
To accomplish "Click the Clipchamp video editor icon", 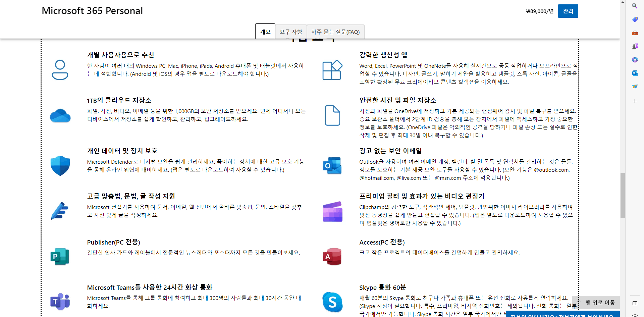I will [332, 211].
